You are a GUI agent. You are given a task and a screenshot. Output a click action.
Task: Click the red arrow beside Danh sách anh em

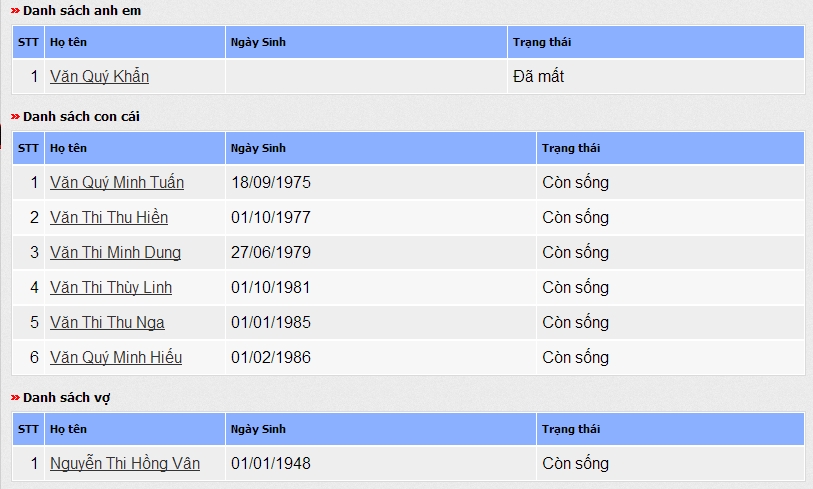[x=16, y=11]
